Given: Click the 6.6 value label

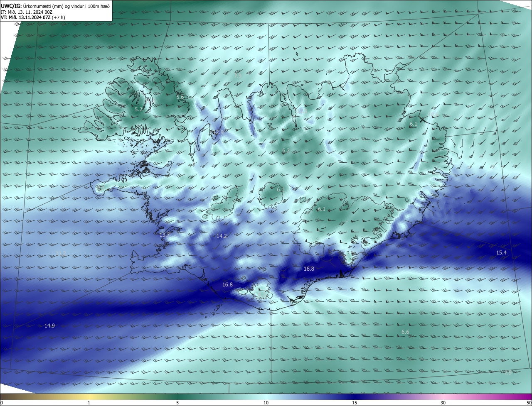Looking at the screenshot, I should pyautogui.click(x=405, y=332).
